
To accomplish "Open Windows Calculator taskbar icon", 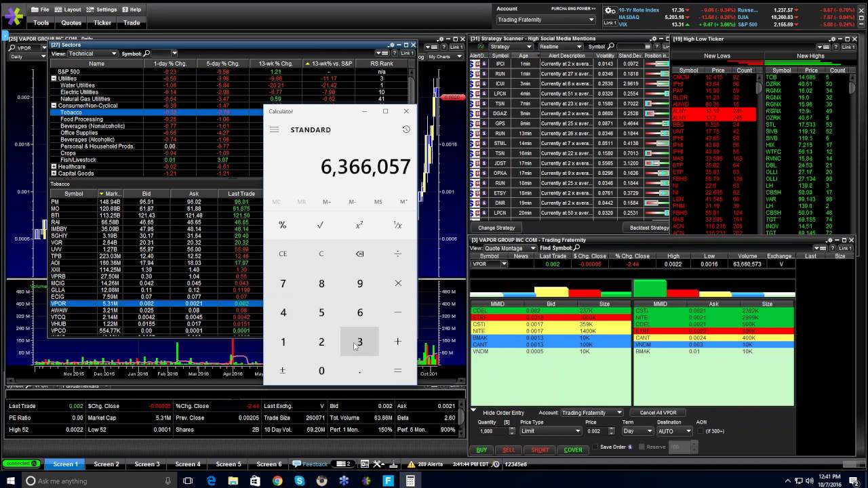I will point(410,481).
